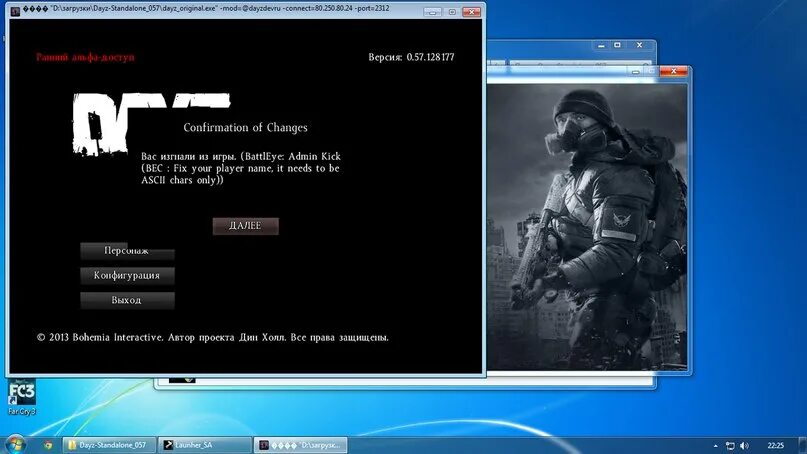Close the launcher window with the soldier image
This screenshot has height=454, width=807.
(x=674, y=71)
